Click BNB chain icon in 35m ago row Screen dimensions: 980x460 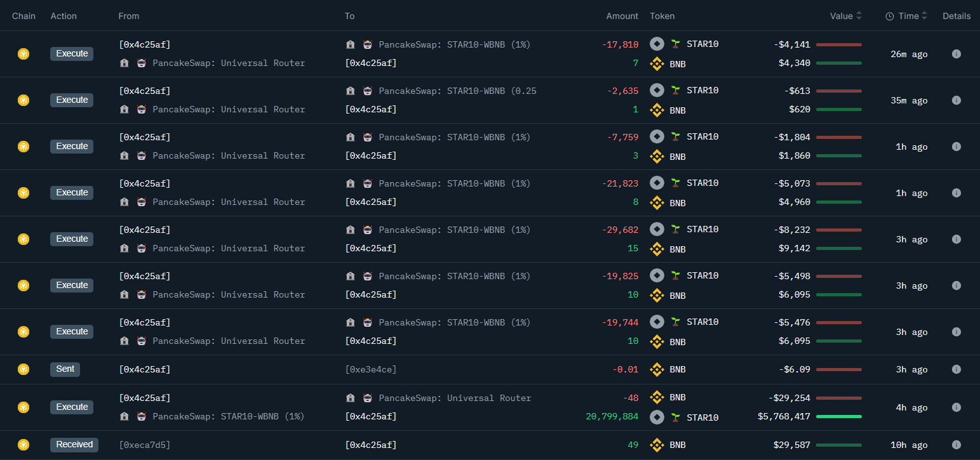[x=23, y=100]
